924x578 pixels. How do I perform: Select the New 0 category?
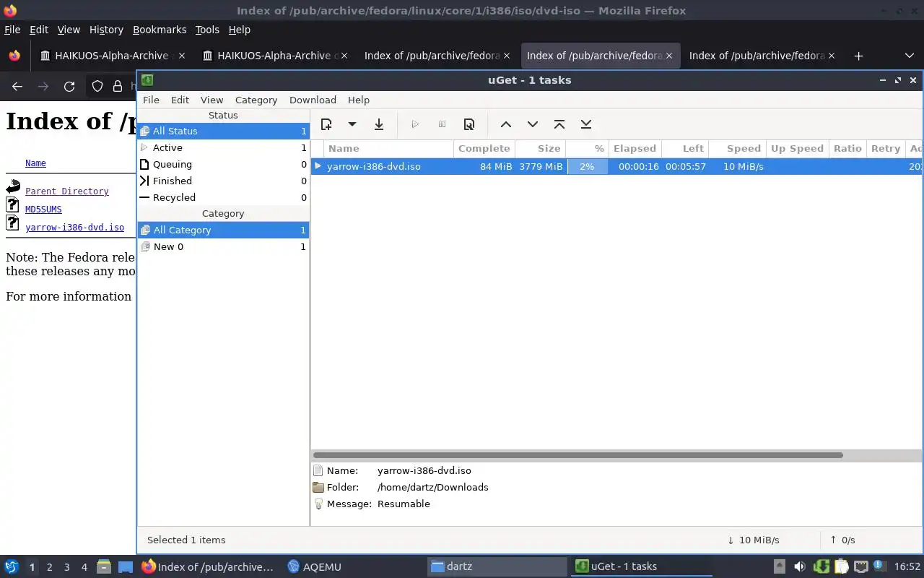pos(223,246)
